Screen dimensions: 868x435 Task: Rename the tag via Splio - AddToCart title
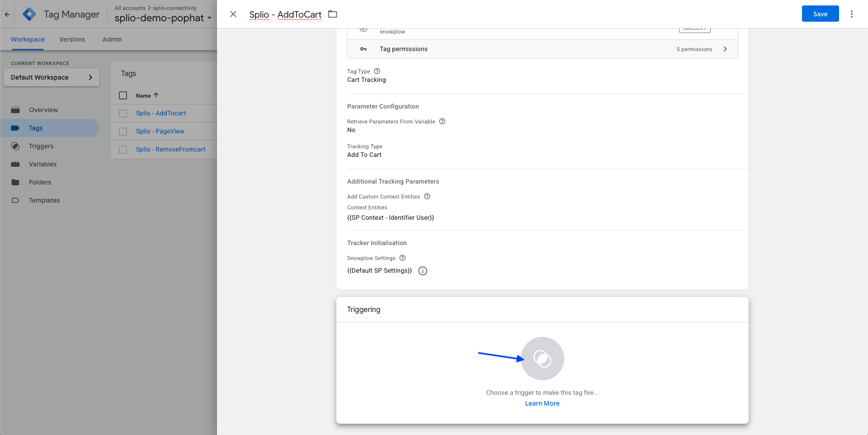click(x=285, y=14)
